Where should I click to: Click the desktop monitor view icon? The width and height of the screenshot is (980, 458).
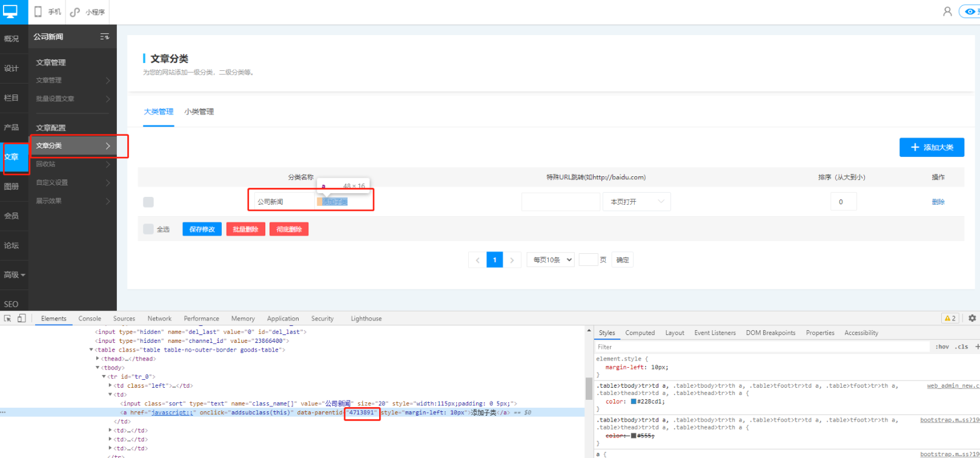point(11,11)
